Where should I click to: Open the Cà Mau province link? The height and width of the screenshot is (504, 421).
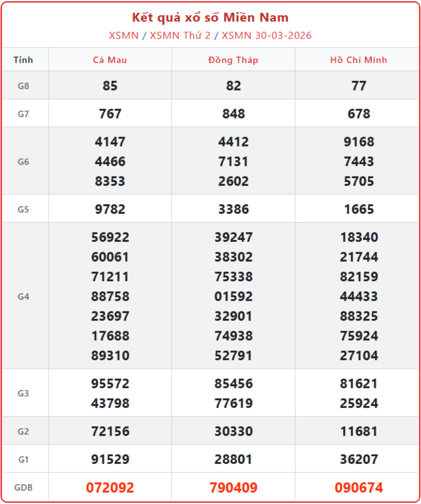pyautogui.click(x=110, y=60)
